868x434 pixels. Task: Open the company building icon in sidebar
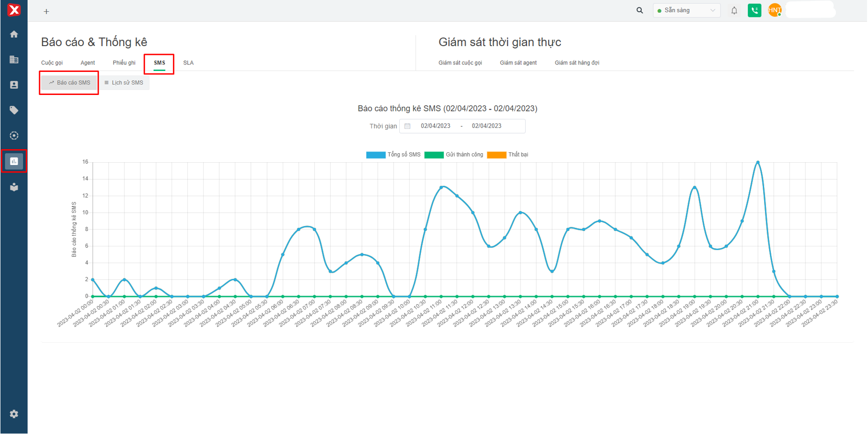[14, 60]
